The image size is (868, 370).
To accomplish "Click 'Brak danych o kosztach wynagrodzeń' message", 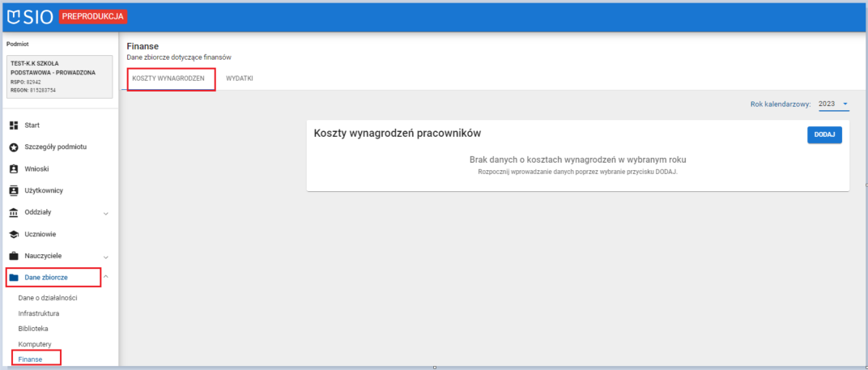I will (x=578, y=159).
